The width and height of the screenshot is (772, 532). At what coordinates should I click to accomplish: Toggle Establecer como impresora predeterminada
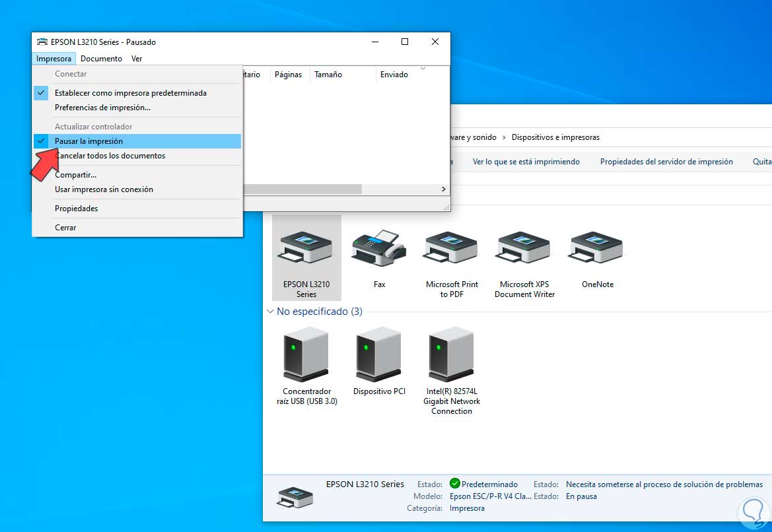point(130,93)
